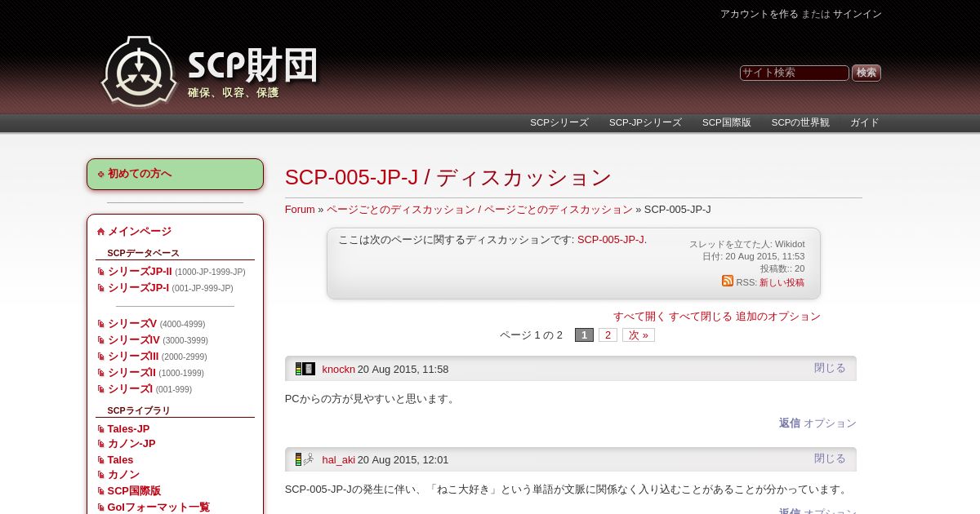Click the SCP-005-JP-J / ディスカッション heading
The image size is (980, 514).
coord(448,177)
